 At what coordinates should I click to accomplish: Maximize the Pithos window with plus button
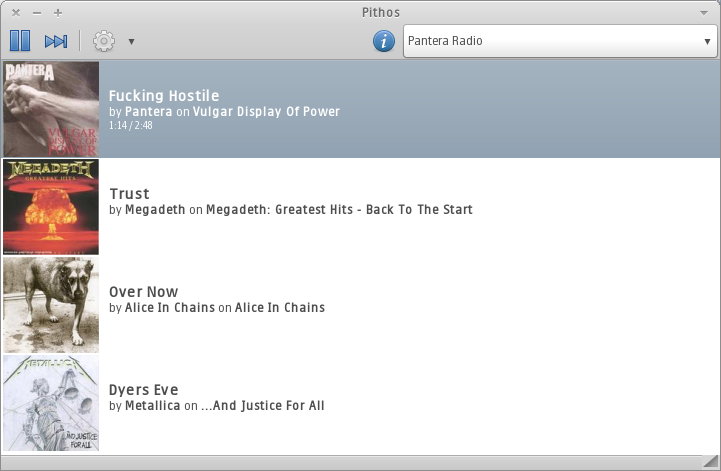coord(58,13)
